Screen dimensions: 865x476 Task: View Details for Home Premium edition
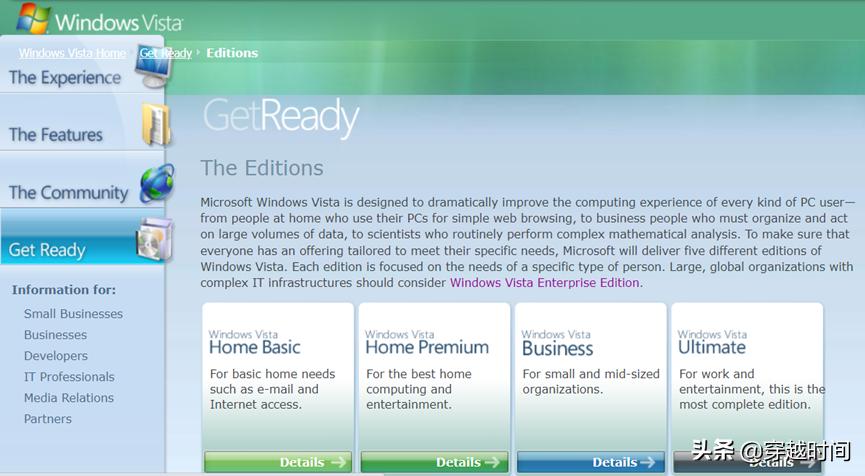434,462
